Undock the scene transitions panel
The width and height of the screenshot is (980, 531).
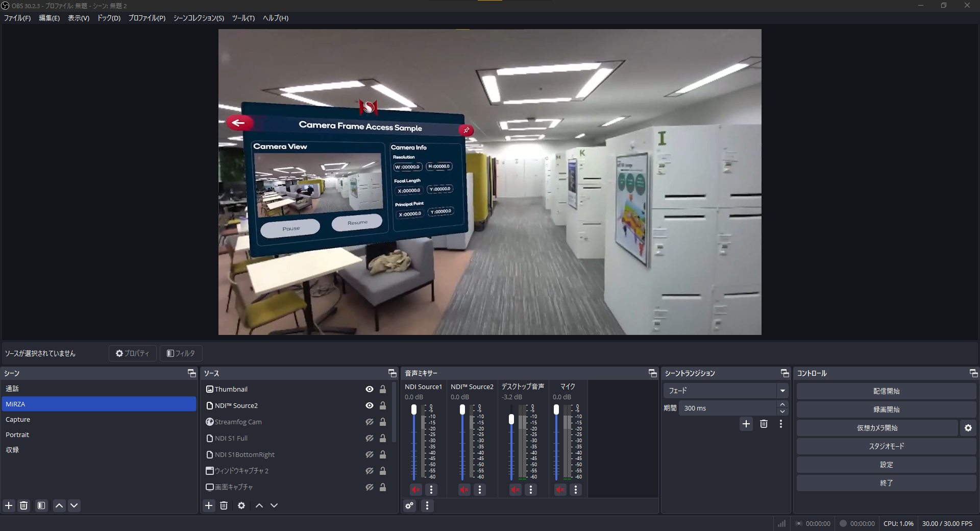785,373
